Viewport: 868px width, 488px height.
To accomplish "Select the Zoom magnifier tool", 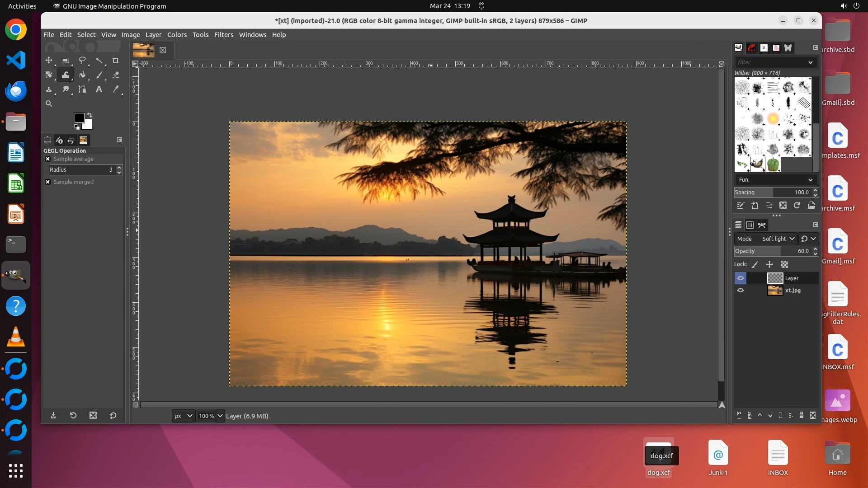I will point(49,103).
